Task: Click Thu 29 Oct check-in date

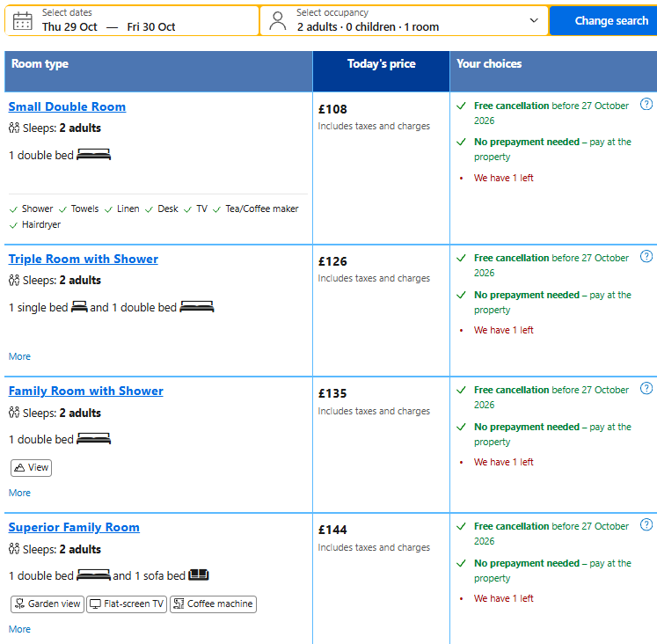Action: (69, 26)
